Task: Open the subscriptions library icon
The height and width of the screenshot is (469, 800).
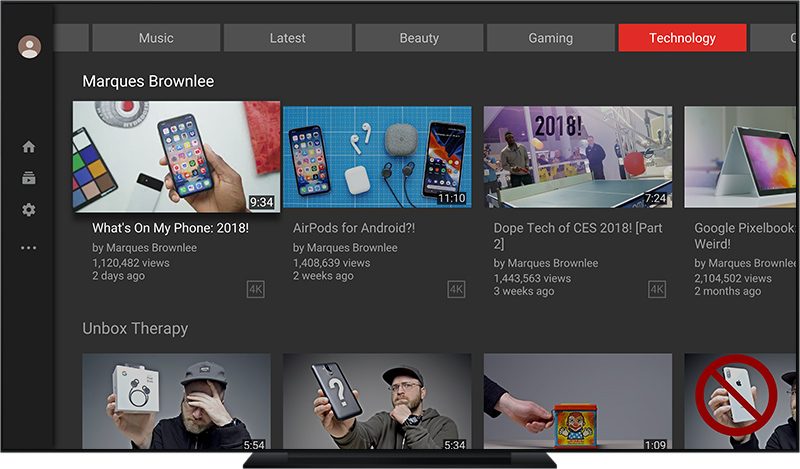Action: [29, 178]
